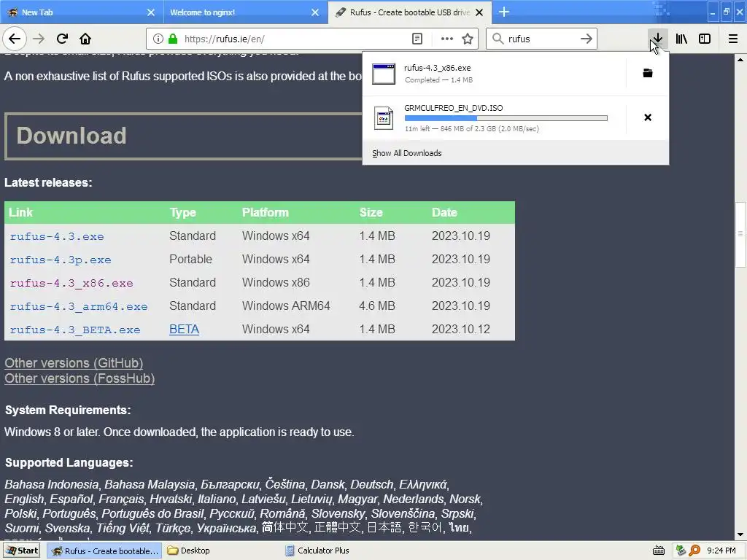
Task: Click the magnifier tray icon
Action: coord(694,551)
